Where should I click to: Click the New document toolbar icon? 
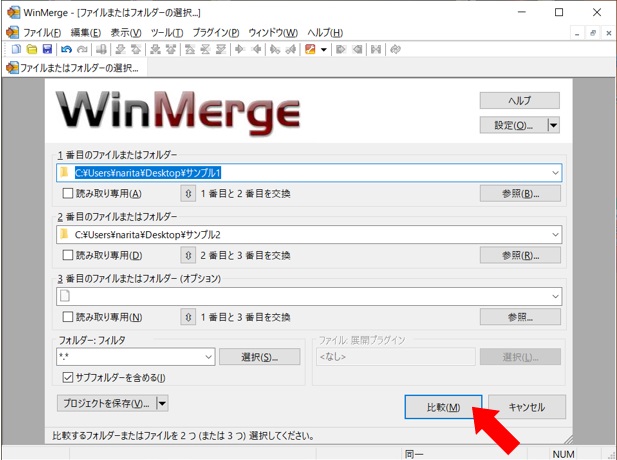pos(16,49)
